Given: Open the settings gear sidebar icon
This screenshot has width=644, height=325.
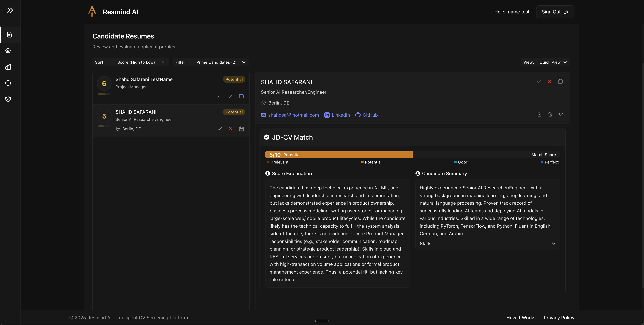Looking at the screenshot, I should pos(8,51).
